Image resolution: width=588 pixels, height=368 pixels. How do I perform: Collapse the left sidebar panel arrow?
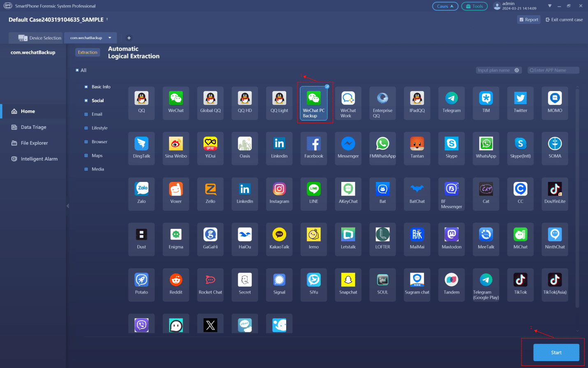pyautogui.click(x=68, y=206)
